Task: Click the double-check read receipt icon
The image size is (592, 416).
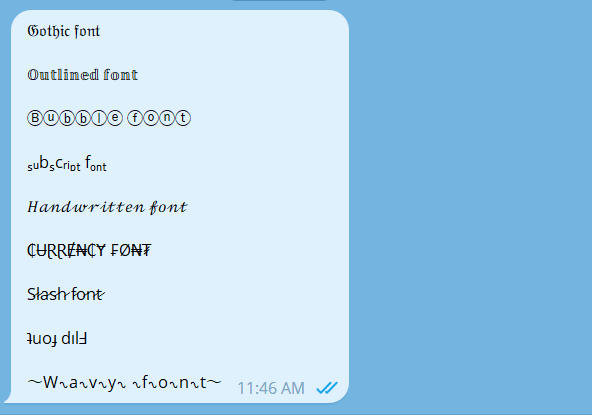Action: pyautogui.click(x=327, y=388)
